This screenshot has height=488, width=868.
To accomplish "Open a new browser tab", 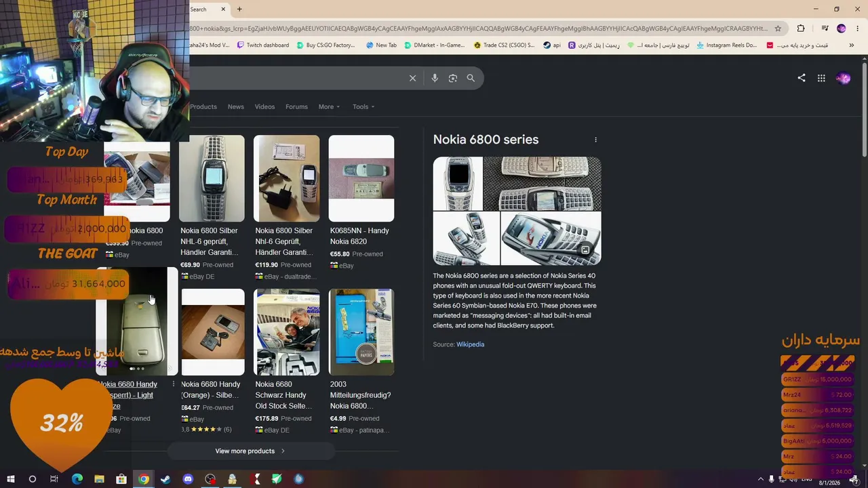I will click(x=239, y=9).
